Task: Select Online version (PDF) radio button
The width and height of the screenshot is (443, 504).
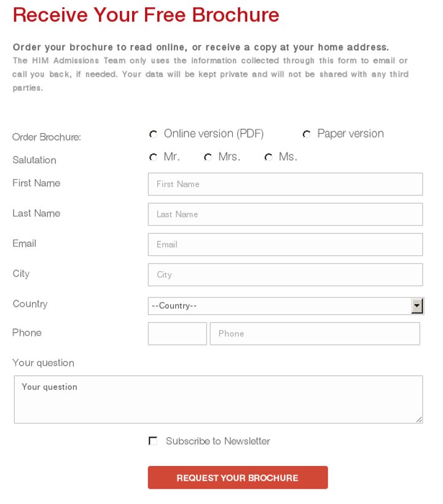Action: pyautogui.click(x=153, y=134)
